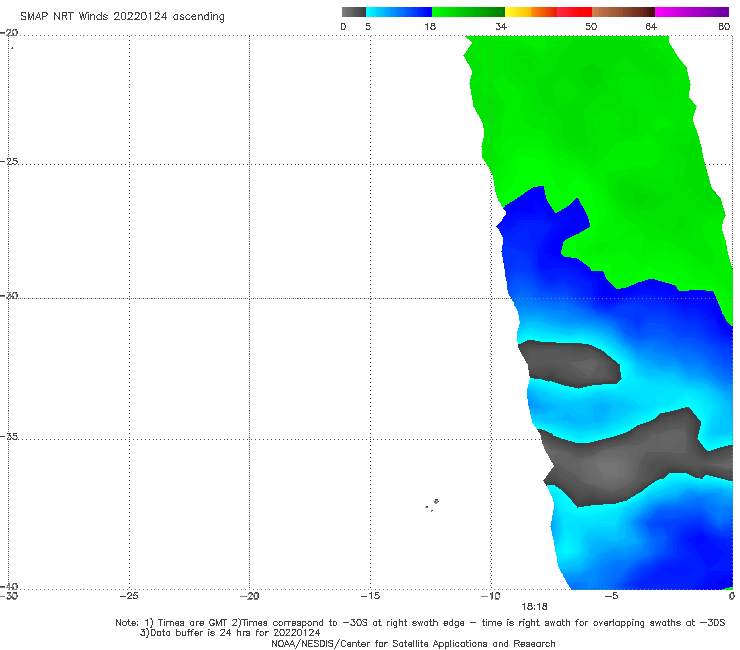Image resolution: width=740 pixels, height=650 pixels.
Task: Click the colorbar scale value 50
Action: (591, 26)
